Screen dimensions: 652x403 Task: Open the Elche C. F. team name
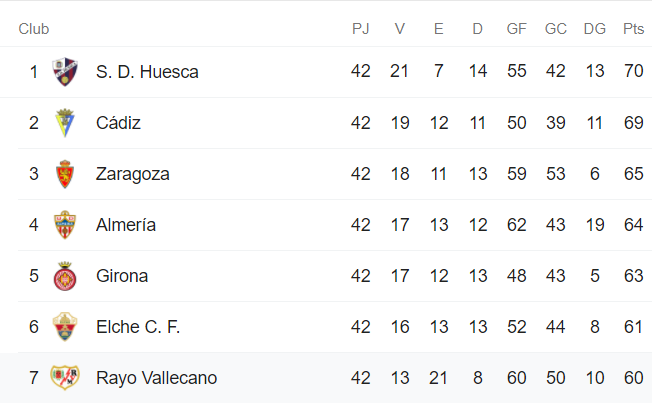138,327
